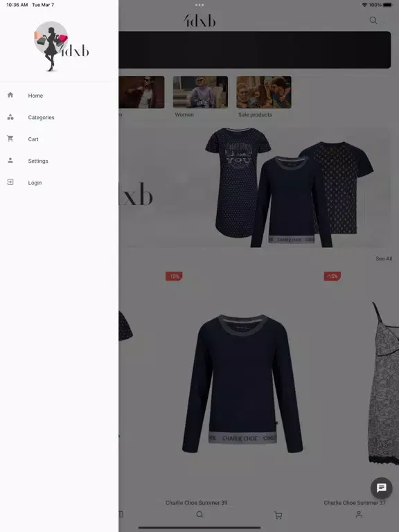Click the Settings person icon in drawer
Viewport: 399px width, 532px height.
pos(10,160)
